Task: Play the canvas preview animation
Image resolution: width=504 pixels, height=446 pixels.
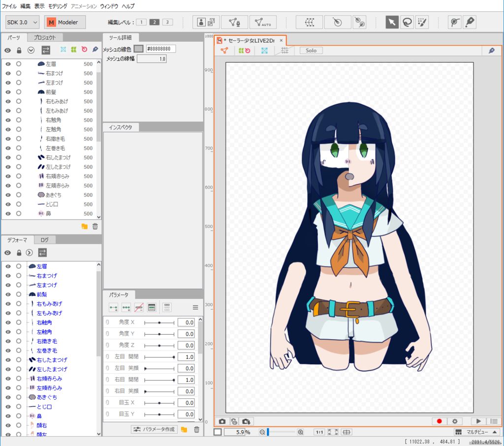Action: pyautogui.click(x=478, y=421)
